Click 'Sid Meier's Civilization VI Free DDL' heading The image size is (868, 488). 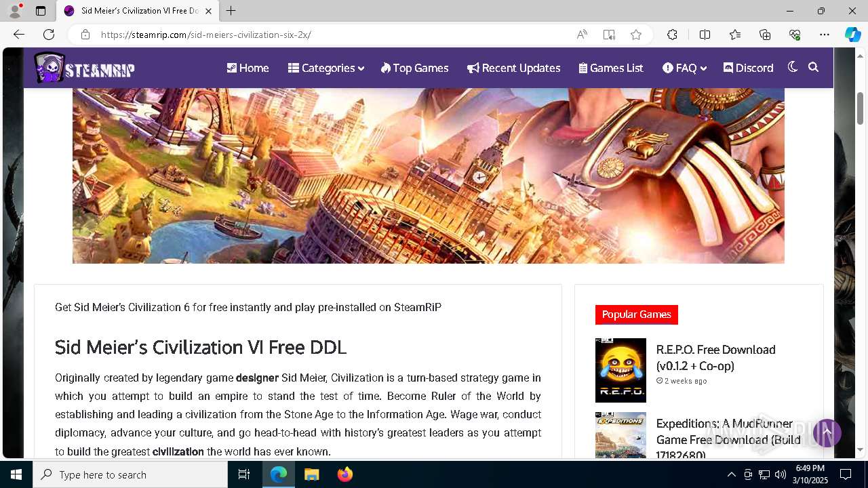point(201,347)
